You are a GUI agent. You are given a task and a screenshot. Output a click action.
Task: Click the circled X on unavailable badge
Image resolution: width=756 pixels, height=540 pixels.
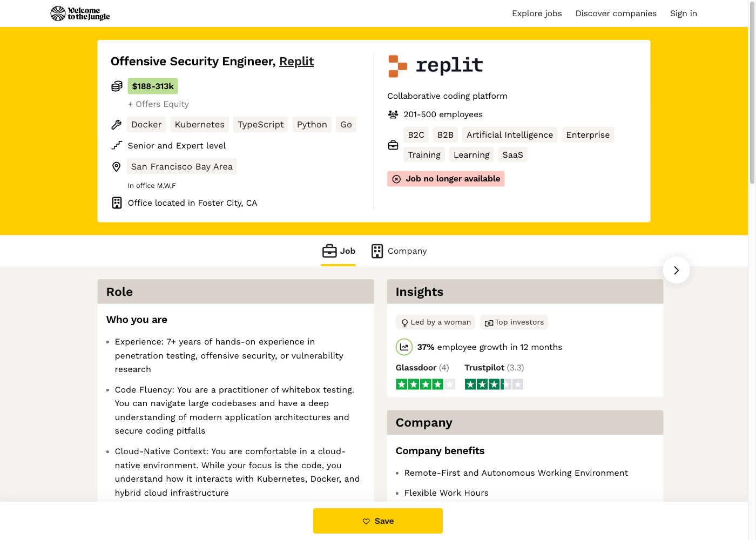396,179
